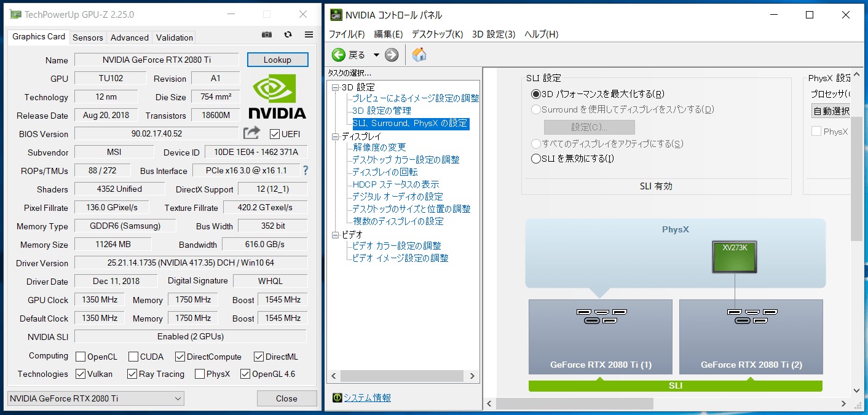This screenshot has width=868, height=415.
Task: Select ビデオ カラー設定の調整 tree item
Action: [x=397, y=246]
